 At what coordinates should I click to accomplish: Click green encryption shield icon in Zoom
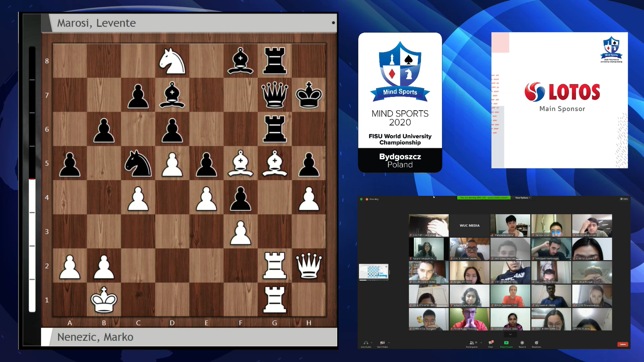click(x=361, y=199)
